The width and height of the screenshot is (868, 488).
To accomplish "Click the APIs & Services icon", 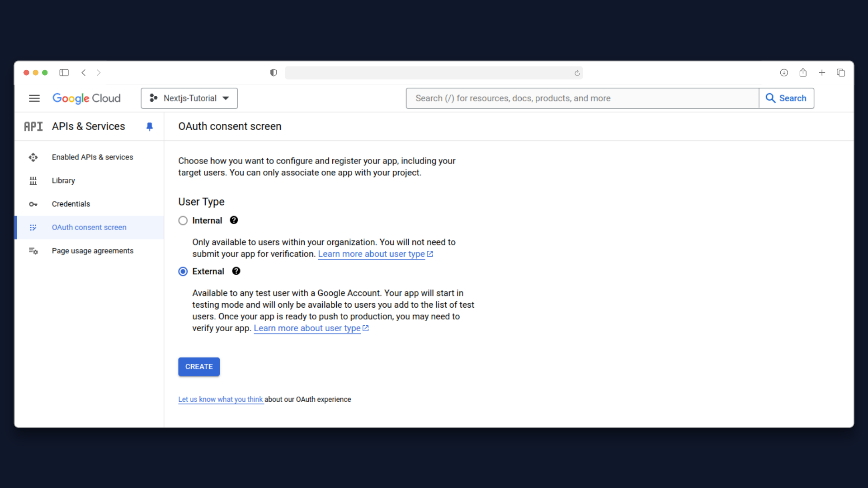I will pyautogui.click(x=33, y=126).
